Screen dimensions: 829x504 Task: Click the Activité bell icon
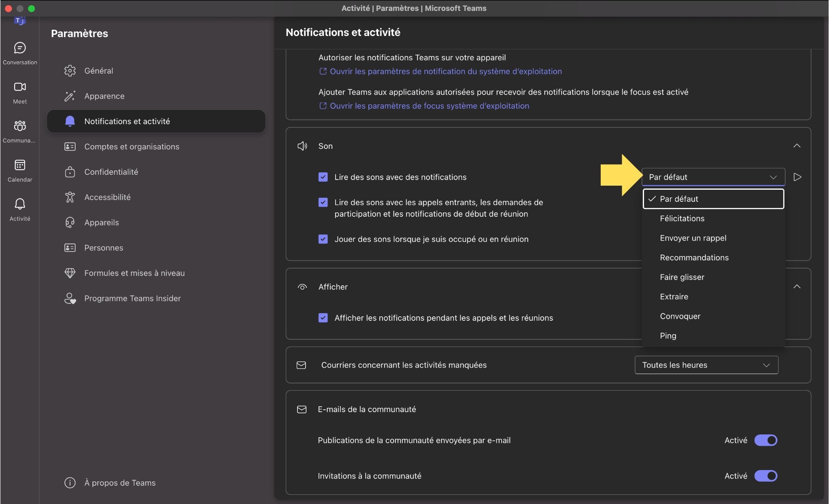coord(20,204)
